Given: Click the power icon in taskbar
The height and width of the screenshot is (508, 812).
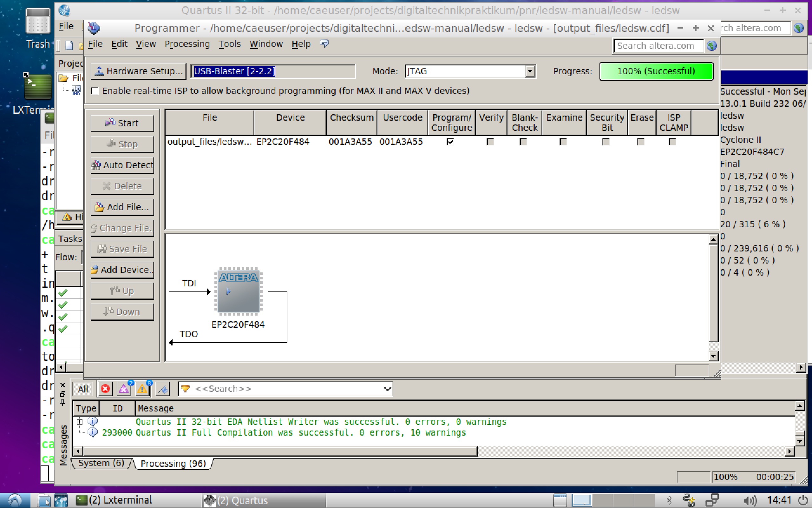Looking at the screenshot, I should click(803, 500).
